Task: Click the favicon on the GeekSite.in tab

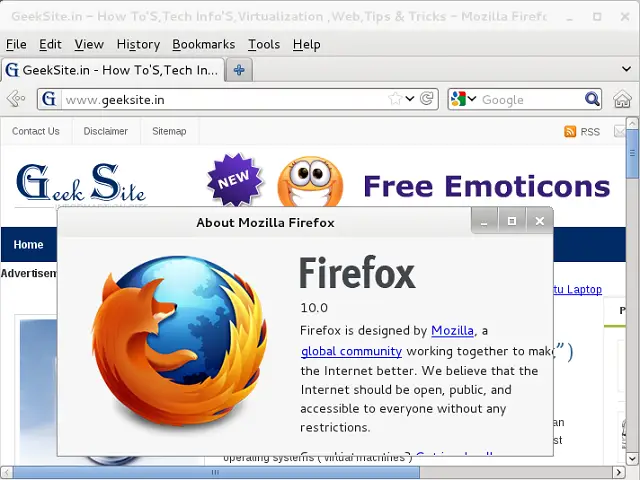Action: (12, 70)
